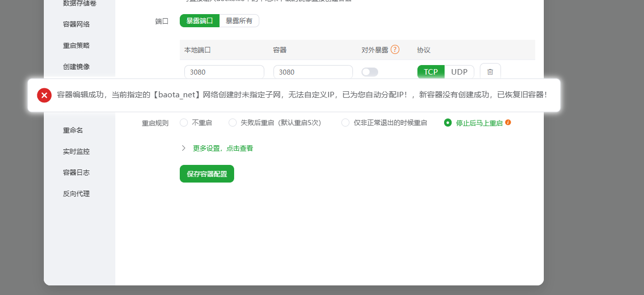Click the 本地端口 input field
Image resolution: width=644 pixels, height=295 pixels.
pos(224,72)
